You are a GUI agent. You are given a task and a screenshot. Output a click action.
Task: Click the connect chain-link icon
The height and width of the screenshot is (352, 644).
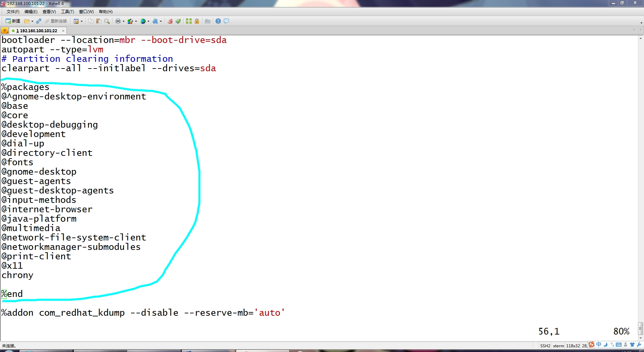point(39,21)
